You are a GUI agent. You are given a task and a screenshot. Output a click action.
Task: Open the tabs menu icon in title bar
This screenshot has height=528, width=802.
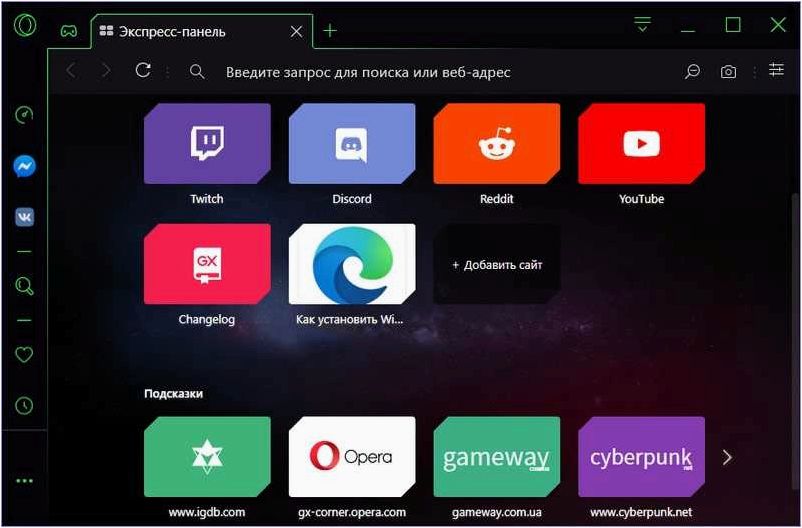642,24
